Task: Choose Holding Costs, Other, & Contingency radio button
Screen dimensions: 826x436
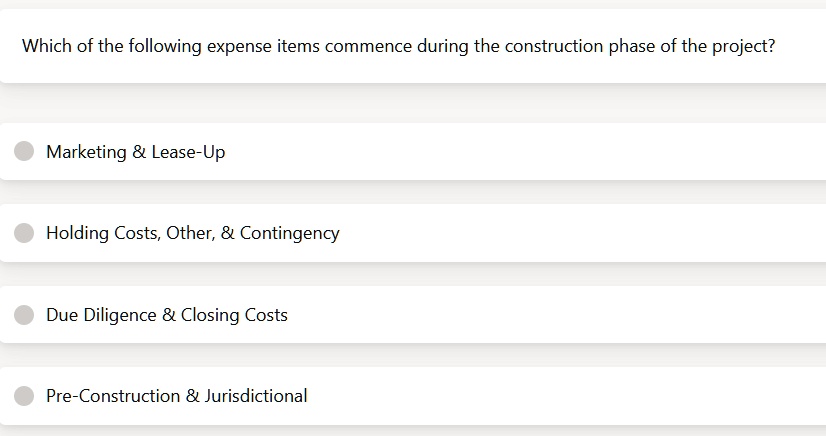Action: click(x=24, y=233)
